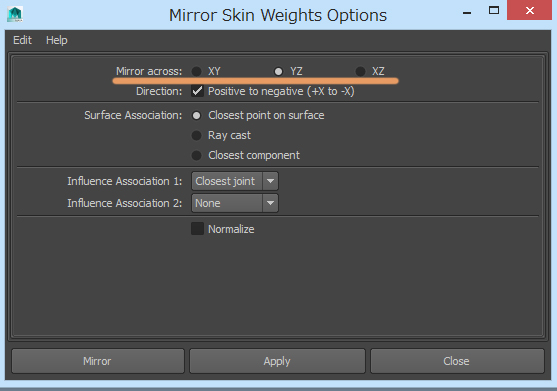The image size is (557, 391).
Task: Click the 'Mirror across:' label
Action: [x=149, y=71]
